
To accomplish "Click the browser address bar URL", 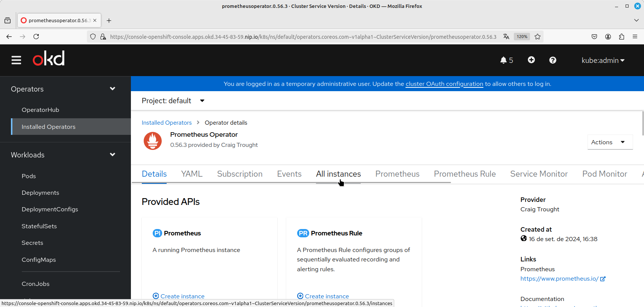I will pyautogui.click(x=303, y=37).
